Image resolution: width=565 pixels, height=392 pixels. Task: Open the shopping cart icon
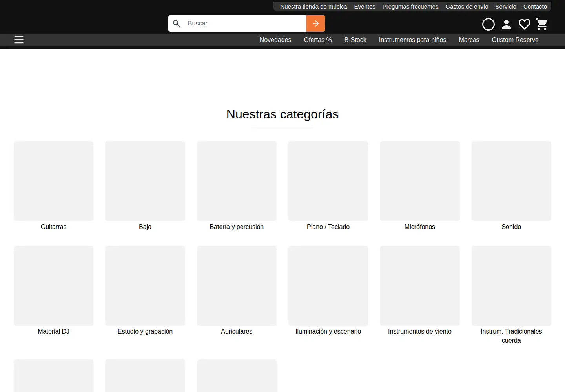(x=542, y=24)
